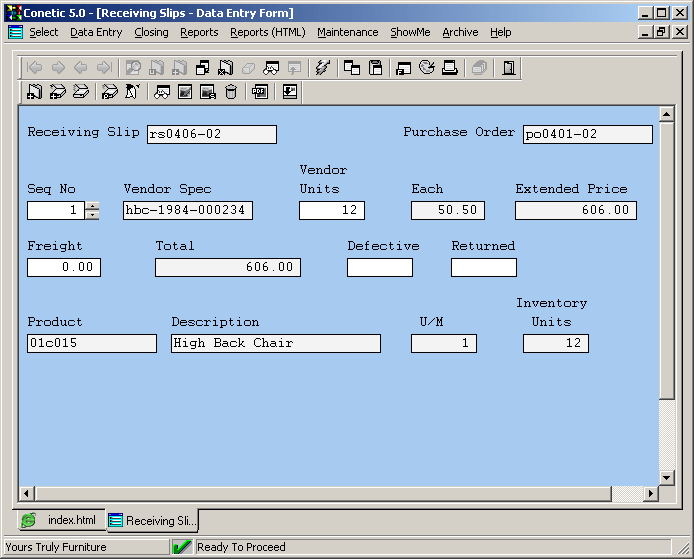Open the Data Entry menu
Screen dimensions: 694x559
pyautogui.click(x=96, y=32)
